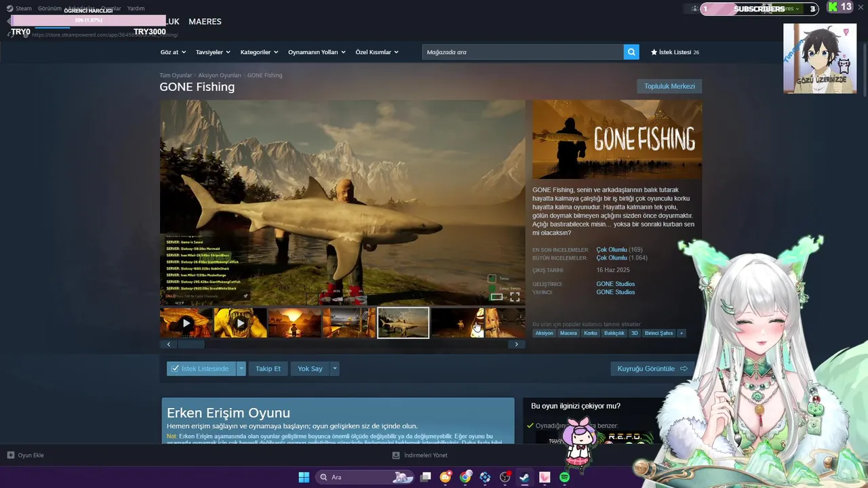Open GONE Studios developer link

pyautogui.click(x=616, y=284)
